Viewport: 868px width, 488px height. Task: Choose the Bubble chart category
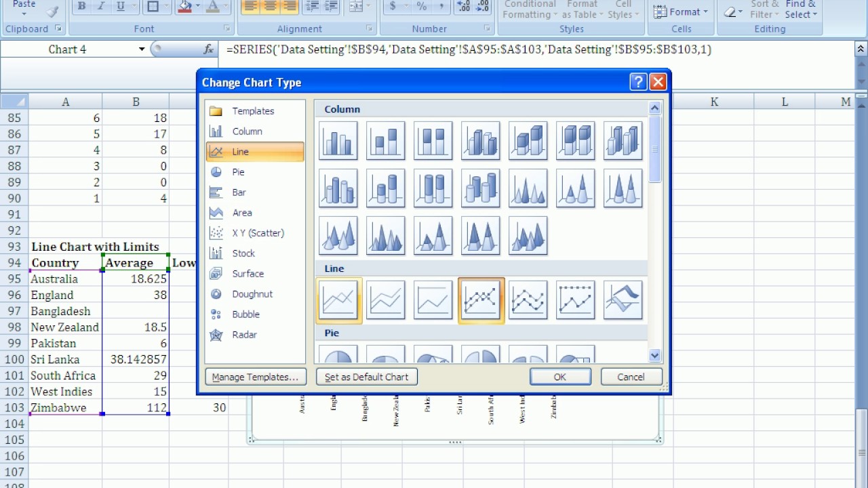(x=255, y=314)
